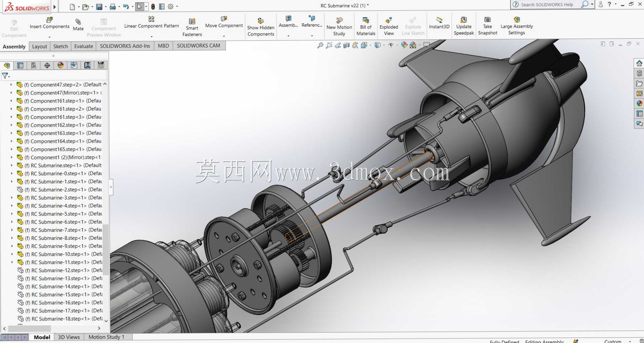The image size is (644, 343).
Task: Expand Component165.step<1> tree node
Action: pos(11,149)
